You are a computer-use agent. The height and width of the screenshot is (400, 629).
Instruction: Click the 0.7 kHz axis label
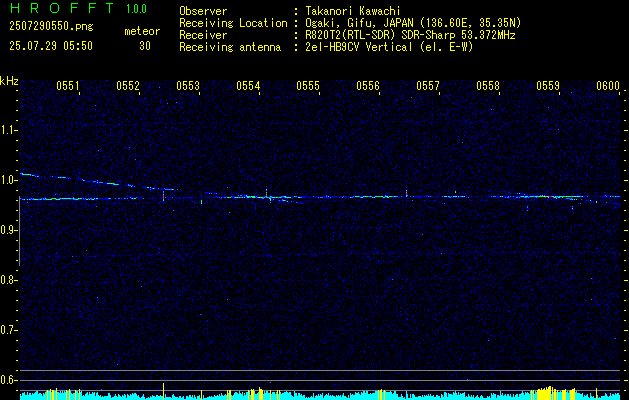(x=9, y=330)
